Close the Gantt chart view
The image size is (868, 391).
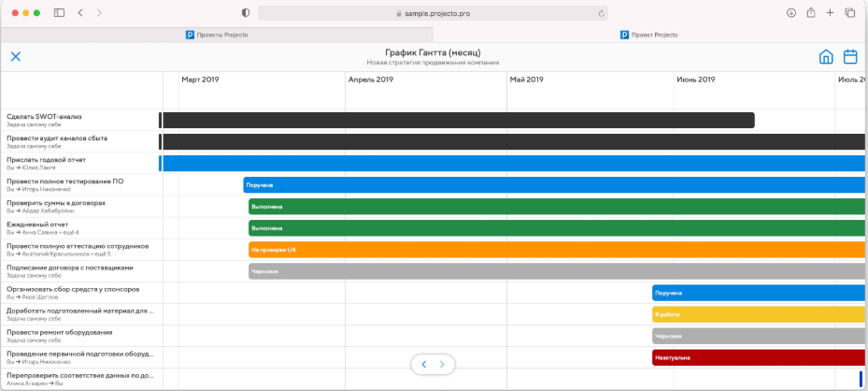15,57
